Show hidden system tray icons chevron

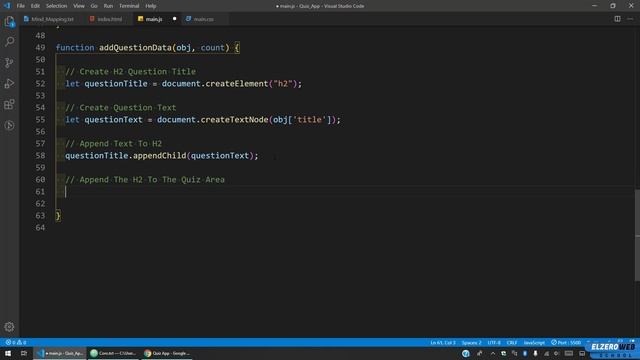click(493, 353)
